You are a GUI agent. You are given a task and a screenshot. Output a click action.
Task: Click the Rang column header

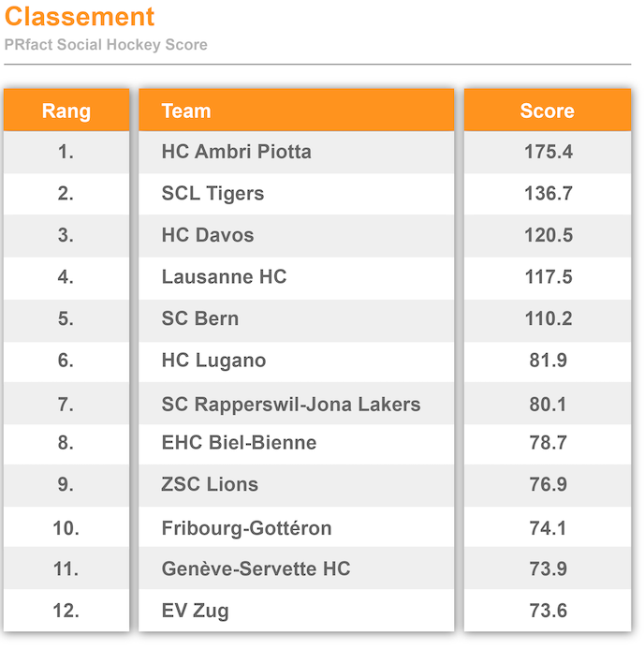pos(66,111)
